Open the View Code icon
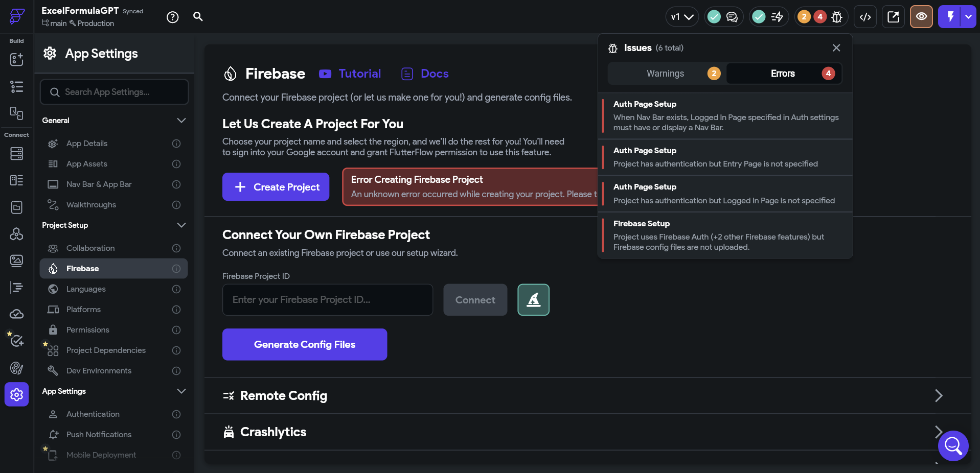The height and width of the screenshot is (473, 980). (x=865, y=17)
